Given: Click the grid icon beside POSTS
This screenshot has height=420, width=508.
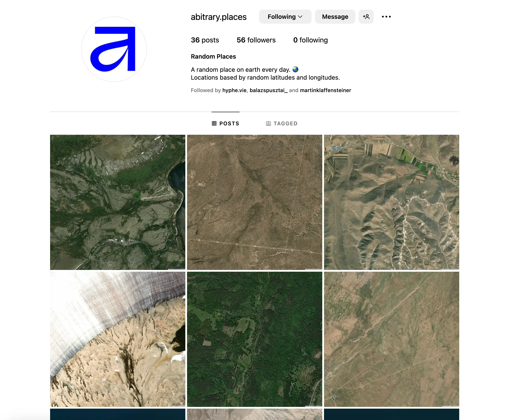Looking at the screenshot, I should [214, 123].
